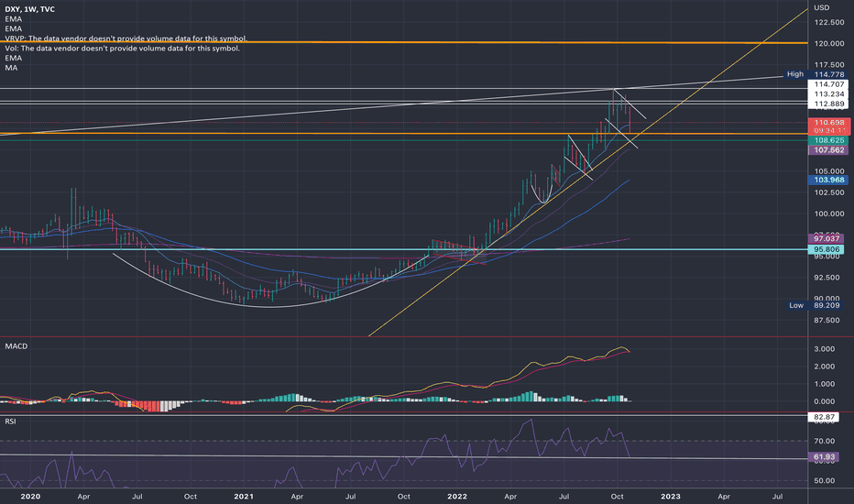Viewport: 854px width, 504px height.
Task: Click the 2020 label on time axis
Action: click(x=30, y=497)
